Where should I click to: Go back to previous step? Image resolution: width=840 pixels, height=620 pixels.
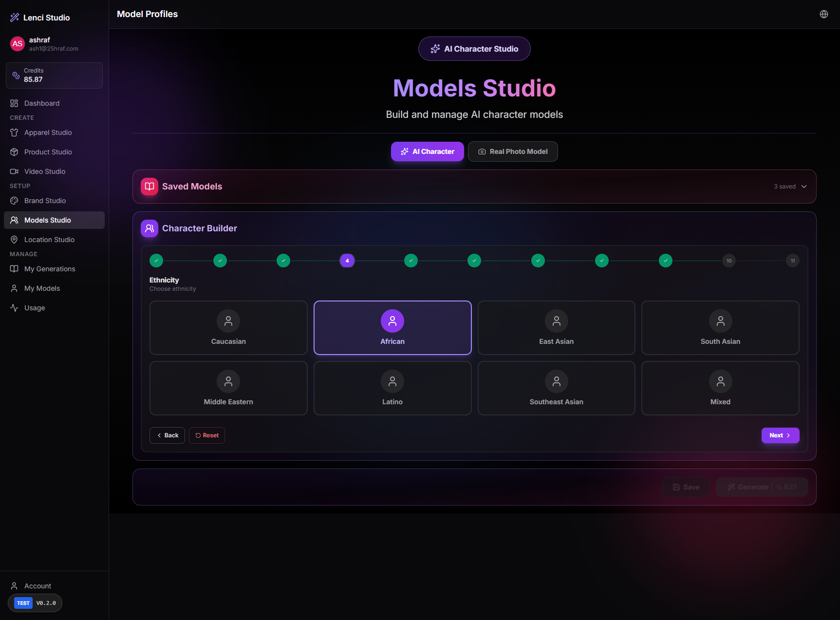(x=167, y=435)
